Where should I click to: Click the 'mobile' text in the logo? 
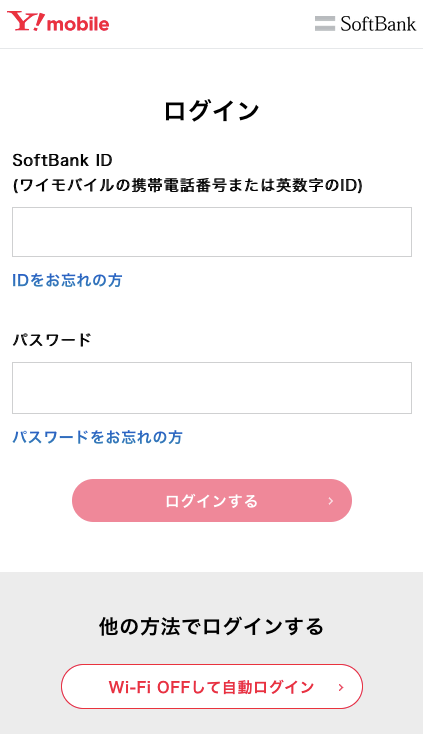point(78,23)
